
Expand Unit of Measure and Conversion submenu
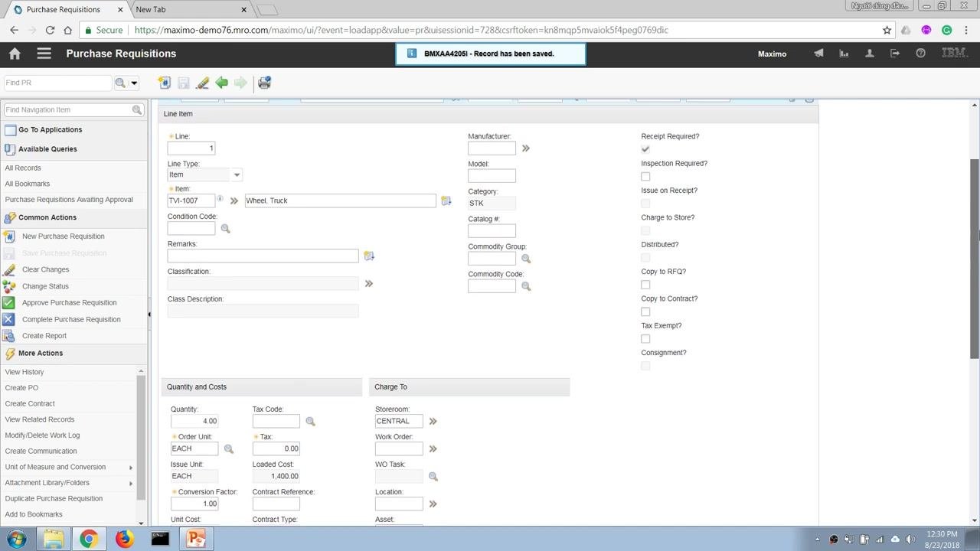tap(131, 467)
